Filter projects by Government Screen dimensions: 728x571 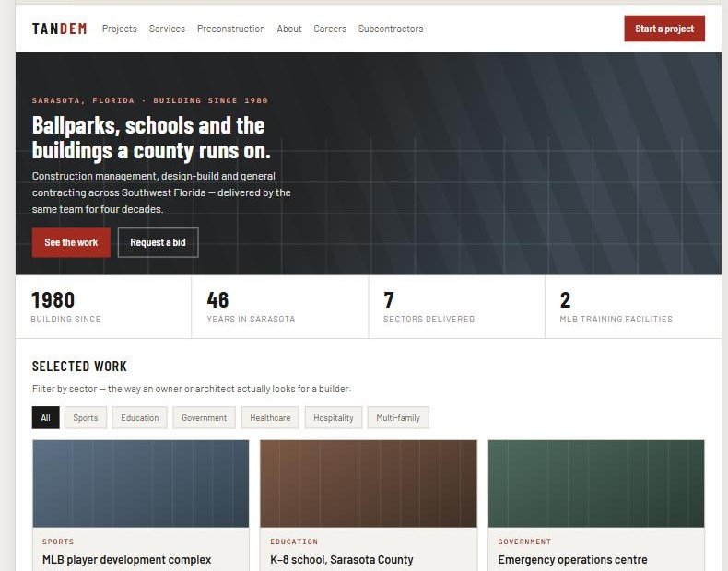pos(205,418)
